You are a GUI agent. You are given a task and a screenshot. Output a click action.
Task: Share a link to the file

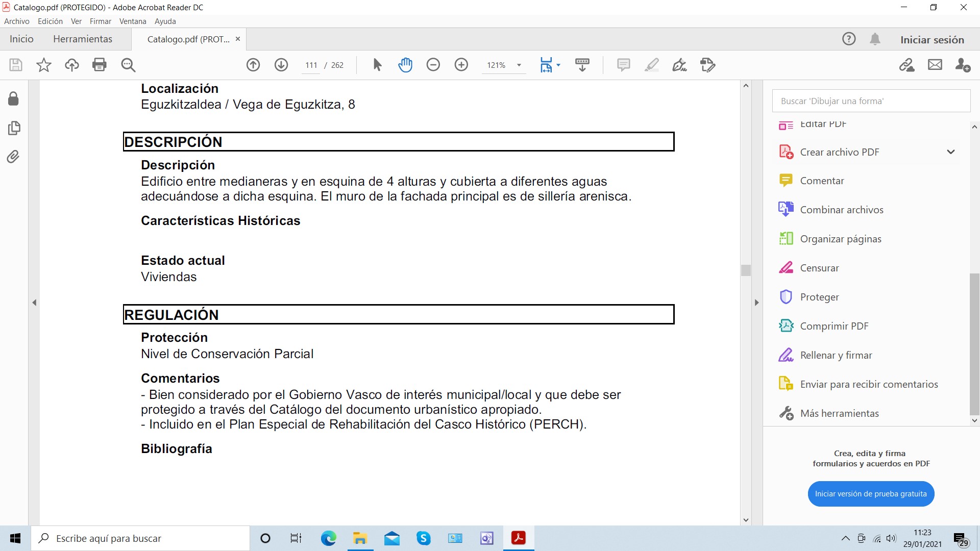[907, 65]
